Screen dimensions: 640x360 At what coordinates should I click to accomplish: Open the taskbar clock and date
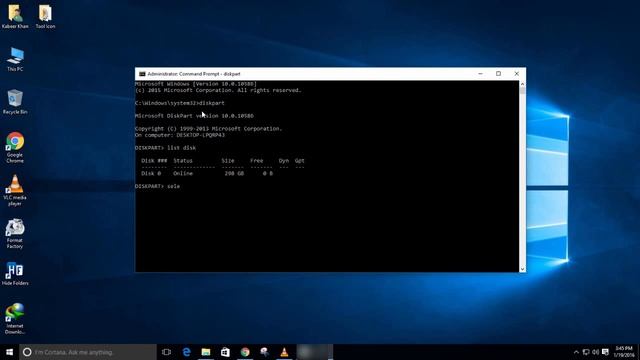[x=624, y=352]
